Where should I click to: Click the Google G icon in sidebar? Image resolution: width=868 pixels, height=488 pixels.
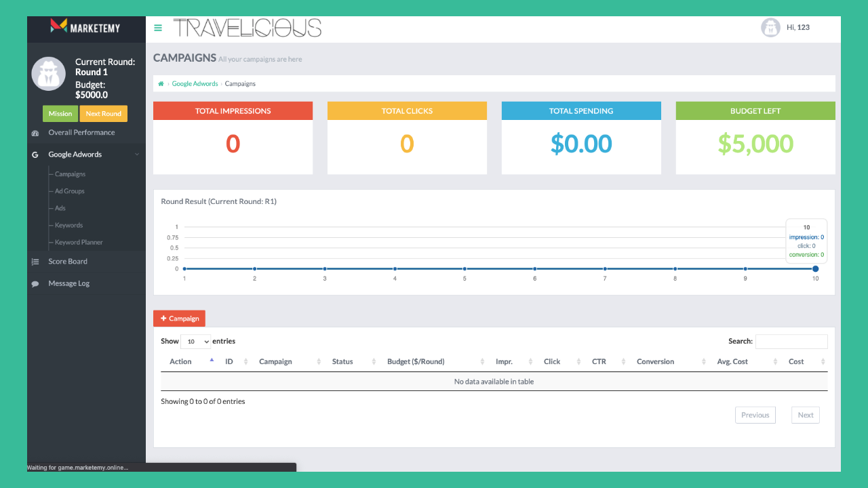pyautogui.click(x=35, y=155)
